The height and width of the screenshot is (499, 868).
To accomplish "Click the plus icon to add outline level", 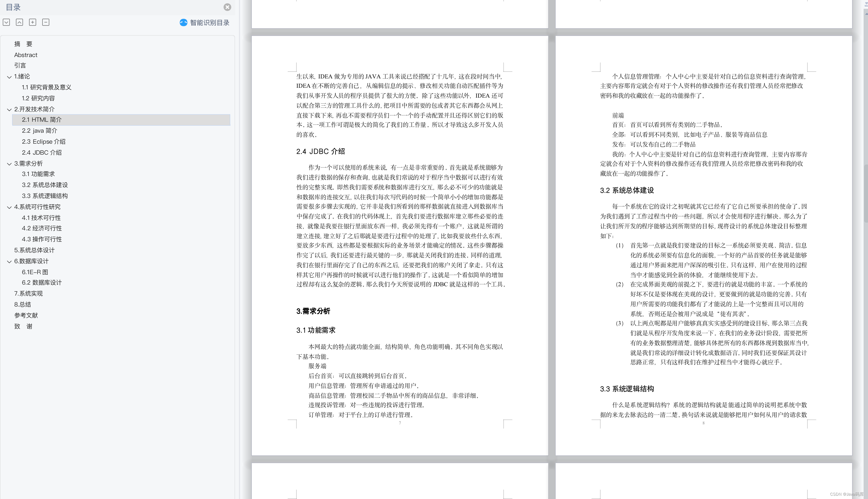I will point(33,22).
